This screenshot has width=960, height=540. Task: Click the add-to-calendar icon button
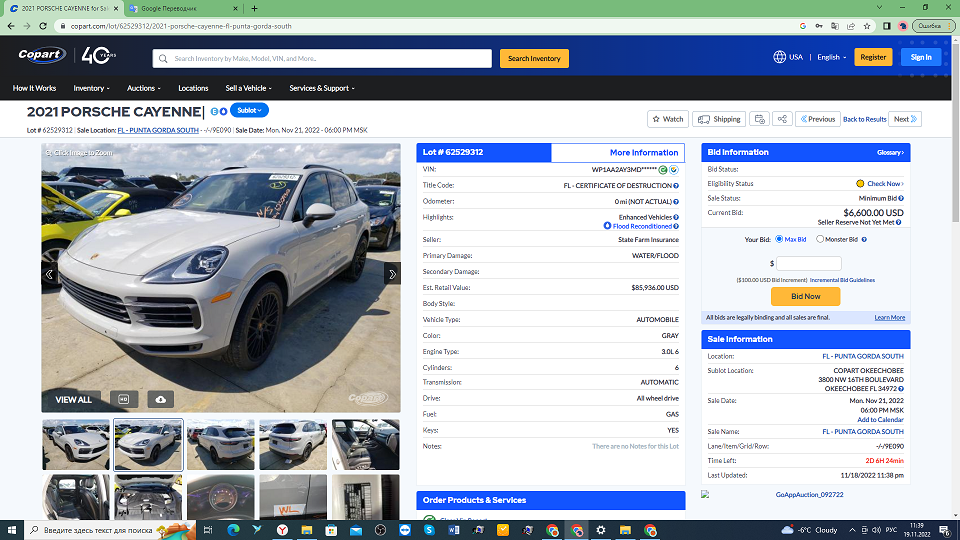pyautogui.click(x=759, y=119)
